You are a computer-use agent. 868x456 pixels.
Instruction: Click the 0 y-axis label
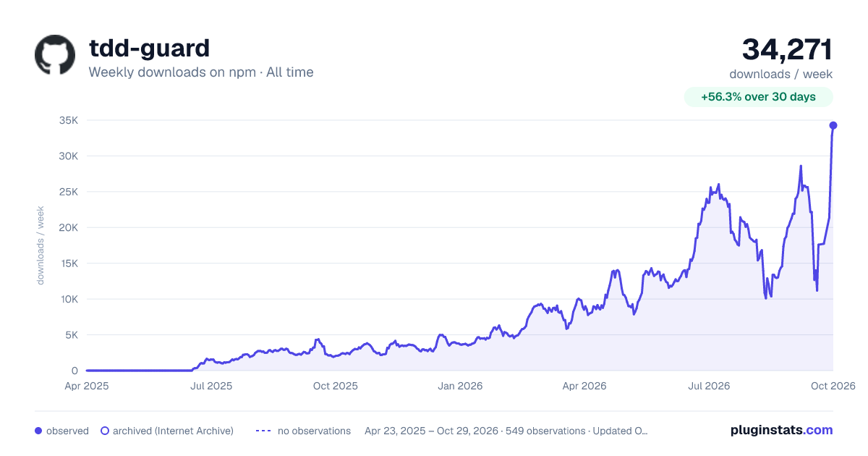[75, 371]
